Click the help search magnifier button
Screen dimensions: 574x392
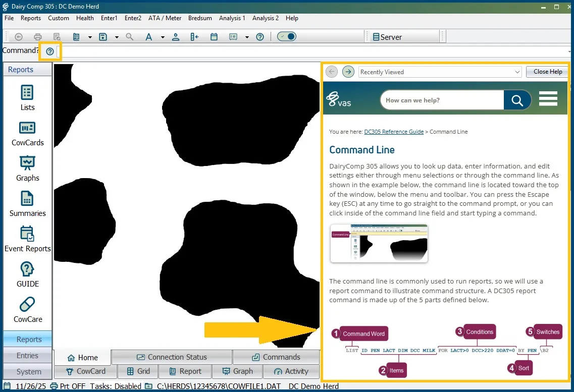tap(517, 100)
